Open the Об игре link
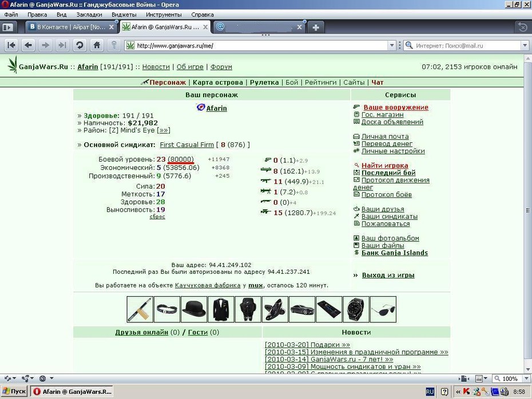The image size is (532, 399). click(190, 67)
